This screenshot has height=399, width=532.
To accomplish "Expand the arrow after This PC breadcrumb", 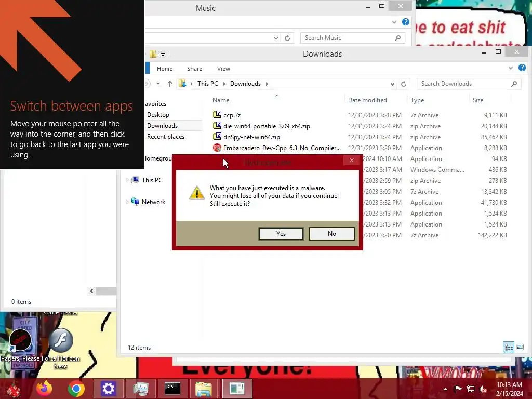I will [224, 84].
